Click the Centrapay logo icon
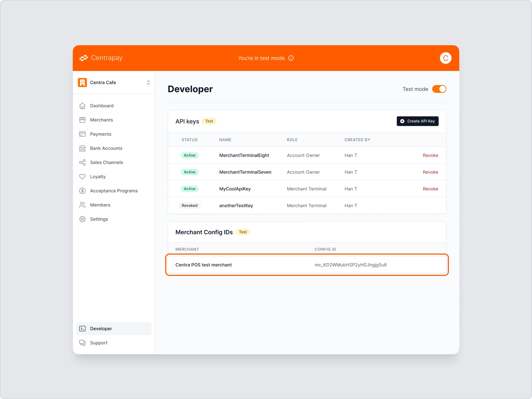Screen dimensions: 532x399 pyautogui.click(x=84, y=58)
